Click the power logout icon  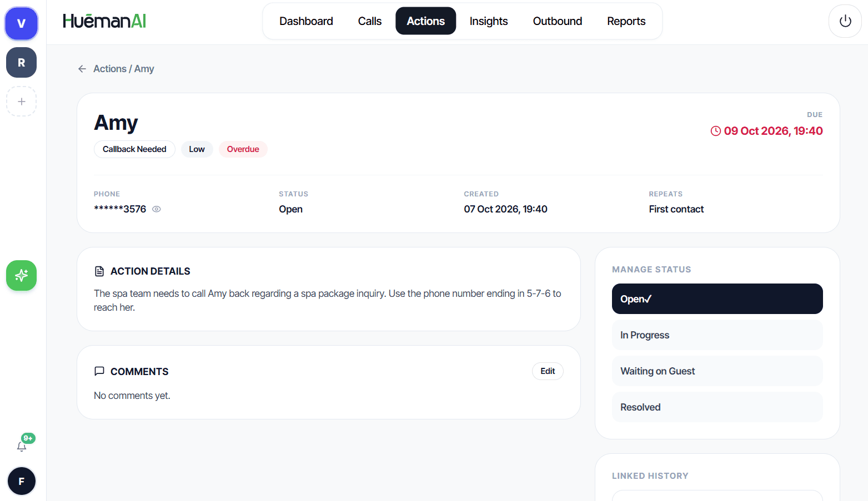point(845,21)
